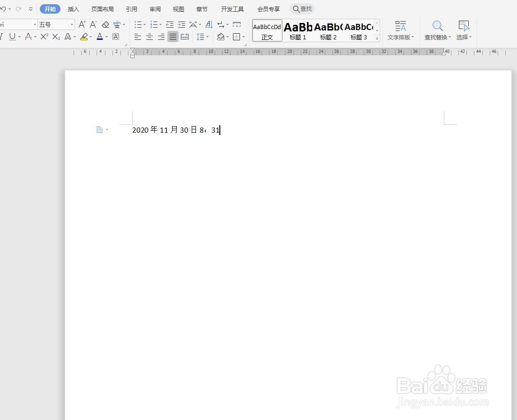
Task: Expand underline style dropdown arrow
Action: [x=20, y=37]
